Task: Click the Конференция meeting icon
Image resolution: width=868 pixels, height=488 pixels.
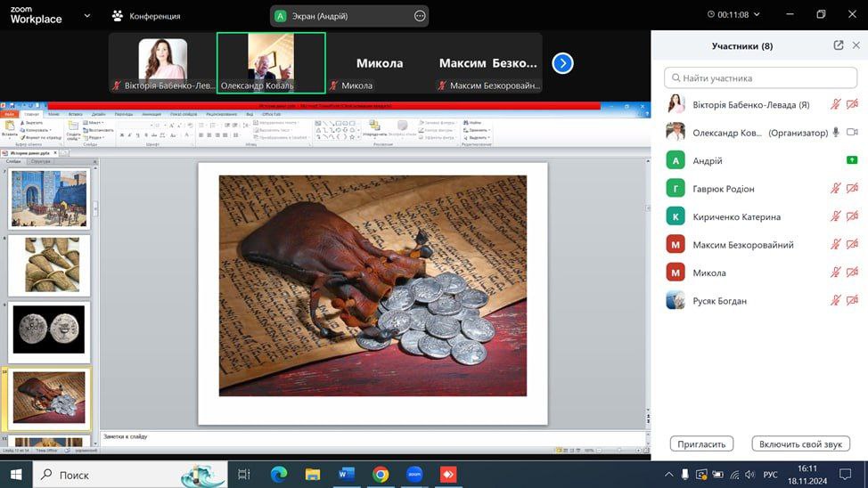Action: pos(118,16)
